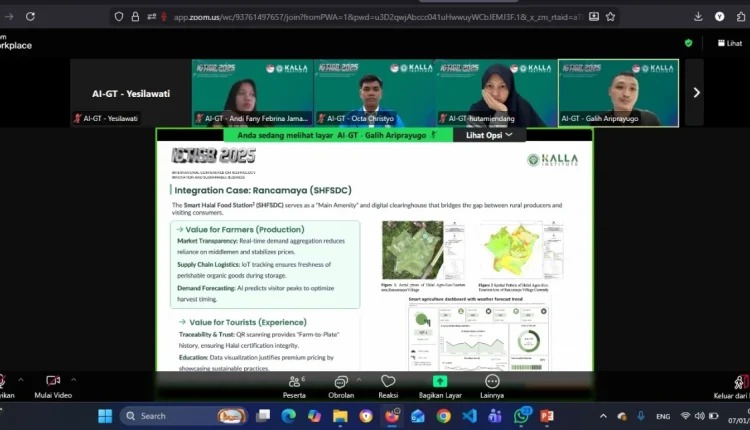Select Octa Christyo video thumbnail

click(374, 92)
